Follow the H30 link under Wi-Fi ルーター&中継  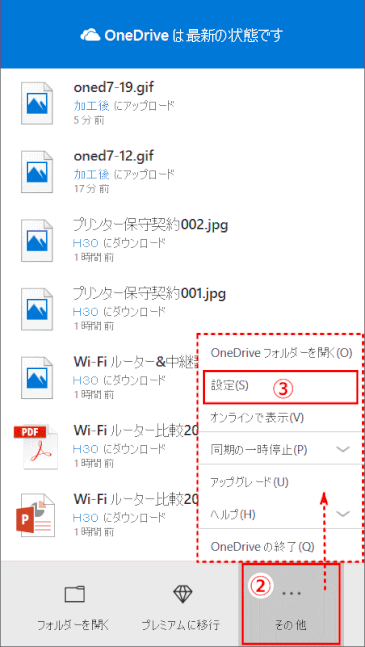pos(85,380)
